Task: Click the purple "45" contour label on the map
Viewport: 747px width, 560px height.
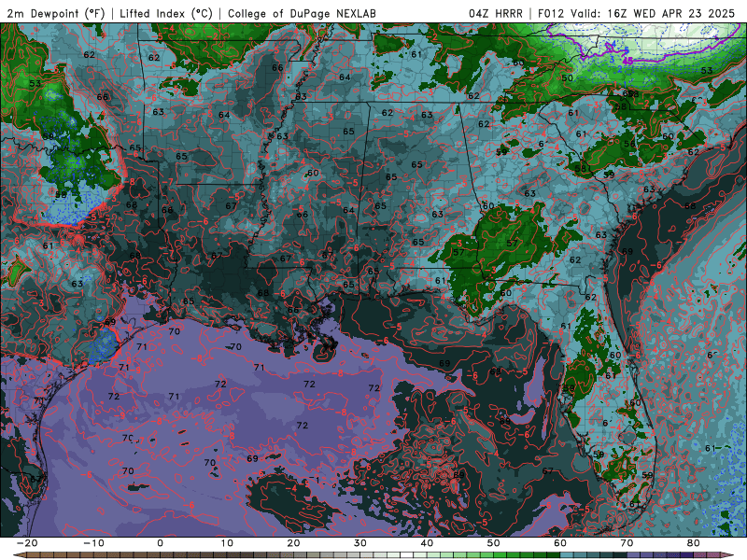Action: coord(627,61)
